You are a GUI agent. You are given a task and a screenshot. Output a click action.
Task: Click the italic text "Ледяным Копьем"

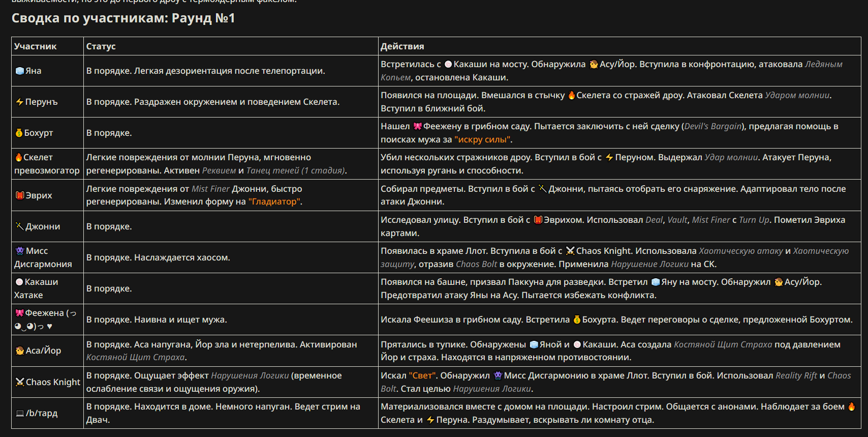tap(611, 71)
